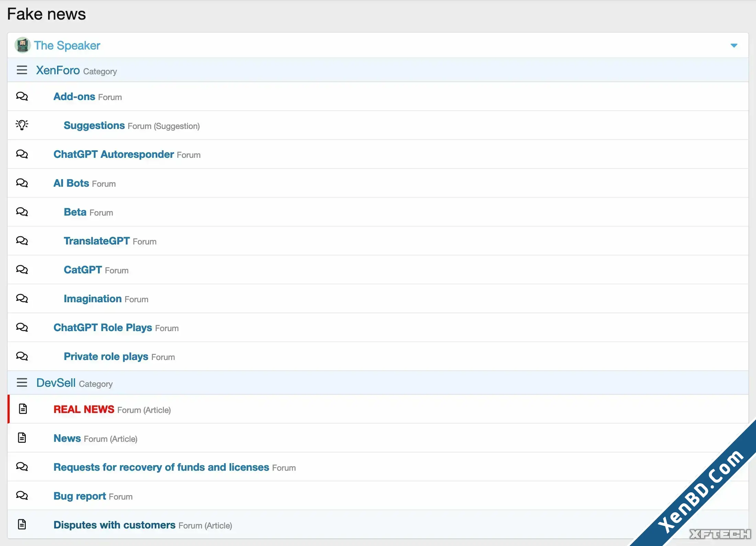Click the Requests for recovery chat icon

pos(22,467)
